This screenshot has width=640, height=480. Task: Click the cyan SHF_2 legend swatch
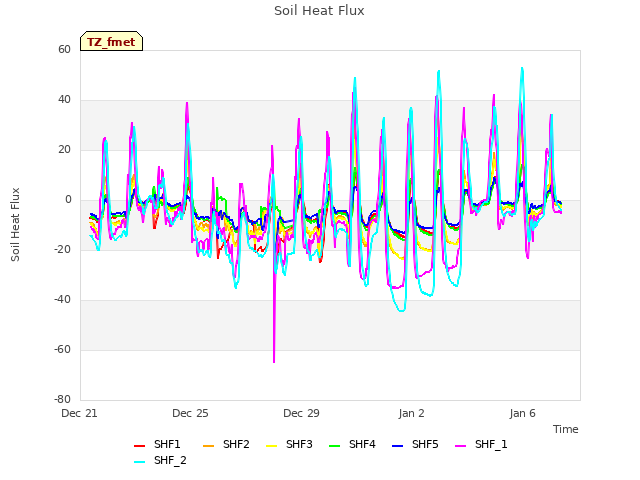click(x=140, y=462)
